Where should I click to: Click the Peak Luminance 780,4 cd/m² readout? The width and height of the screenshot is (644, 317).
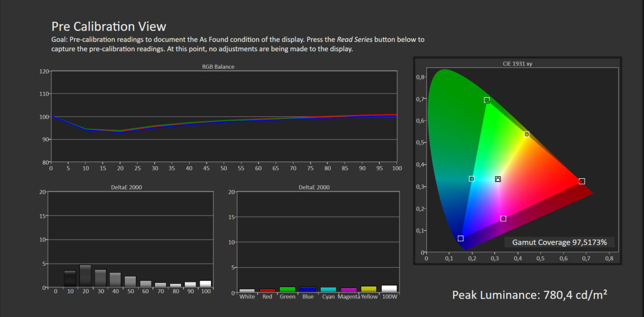coord(529,295)
